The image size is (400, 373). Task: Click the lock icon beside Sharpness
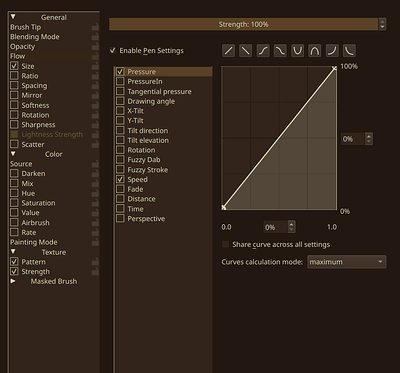click(x=95, y=125)
